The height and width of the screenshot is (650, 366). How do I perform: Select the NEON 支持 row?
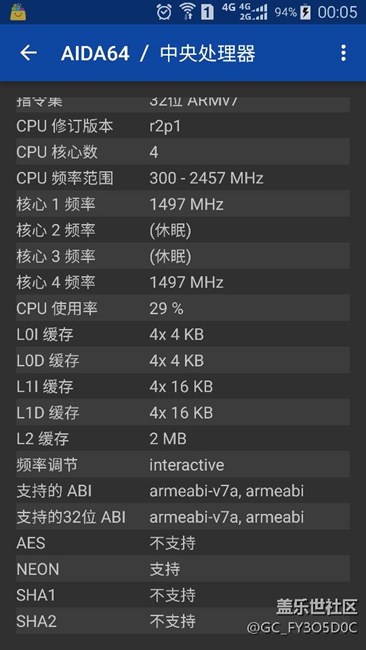[x=183, y=569]
